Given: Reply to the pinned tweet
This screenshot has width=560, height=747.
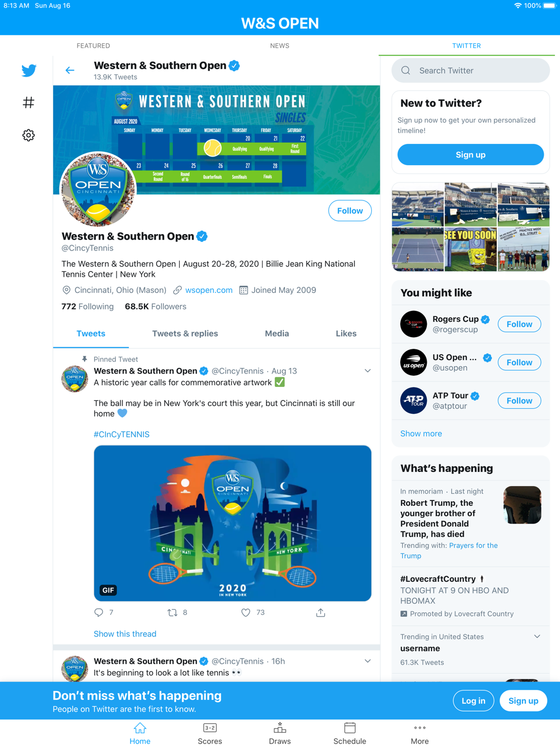Looking at the screenshot, I should [x=99, y=613].
